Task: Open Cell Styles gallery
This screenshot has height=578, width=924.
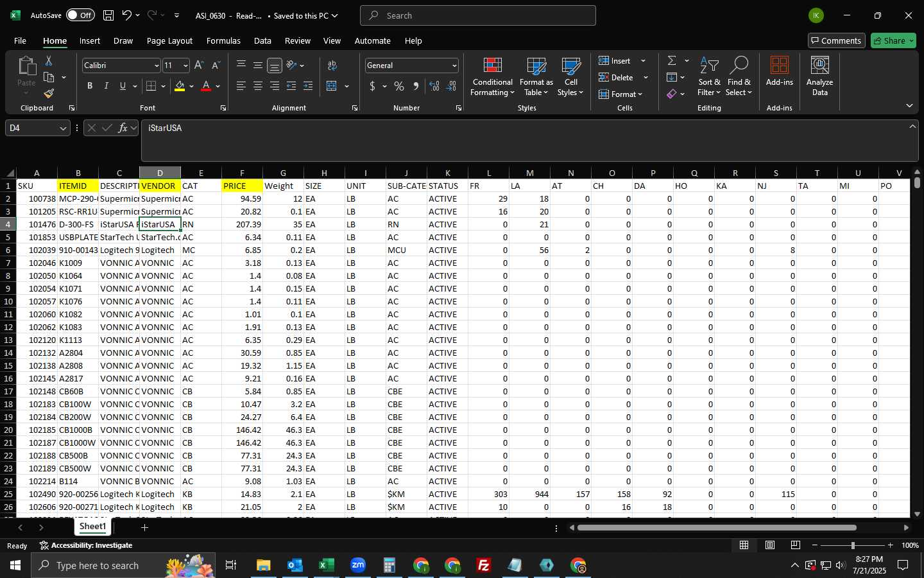Action: point(570,77)
